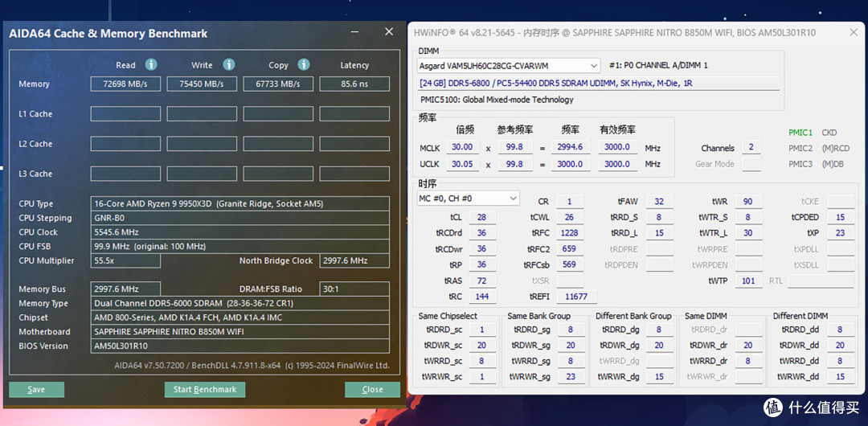
Task: Click the empty RTL field
Action: (x=821, y=281)
